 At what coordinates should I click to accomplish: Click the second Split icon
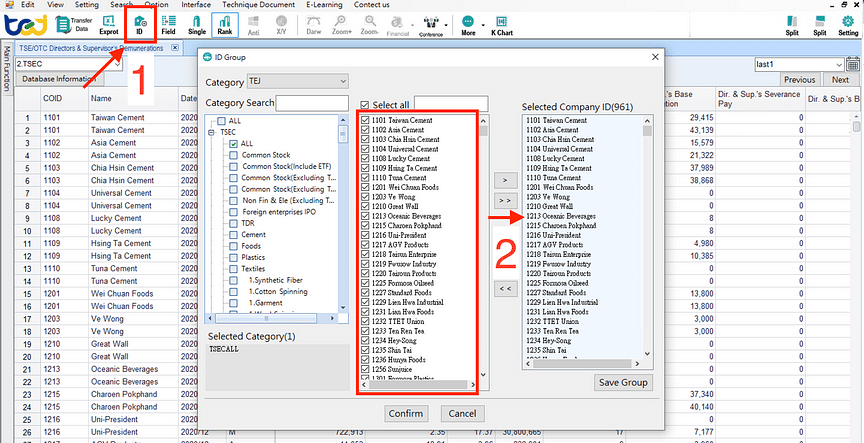[x=819, y=25]
